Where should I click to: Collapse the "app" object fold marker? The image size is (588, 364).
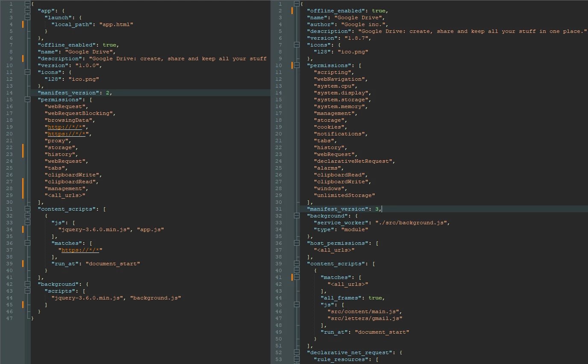pos(28,11)
